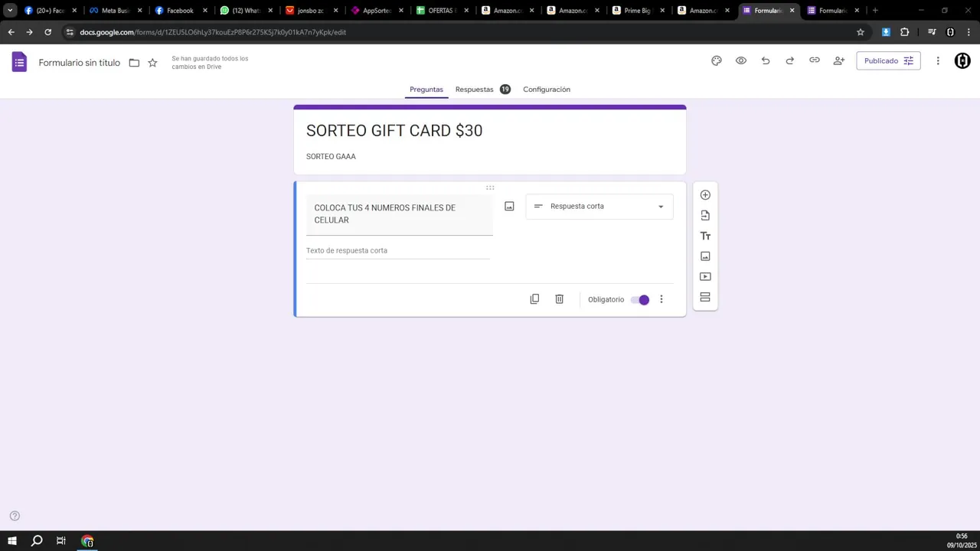The height and width of the screenshot is (551, 980).
Task: Copy the responder link icon
Action: point(815,60)
